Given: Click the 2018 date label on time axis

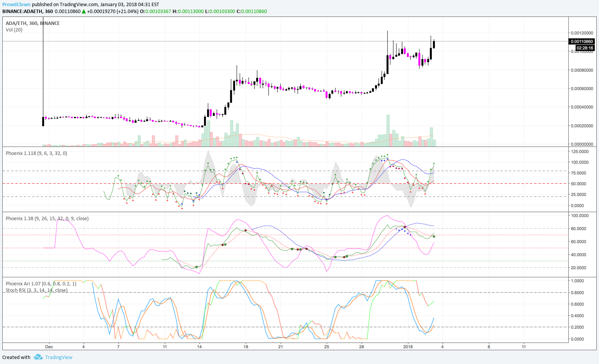Looking at the screenshot, I should (408, 347).
